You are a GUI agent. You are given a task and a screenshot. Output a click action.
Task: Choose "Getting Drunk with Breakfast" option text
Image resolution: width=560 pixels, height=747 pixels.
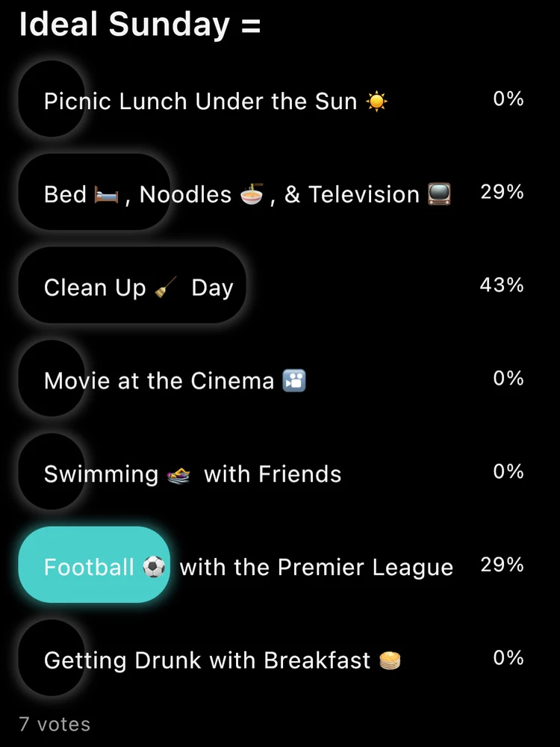[207, 660]
